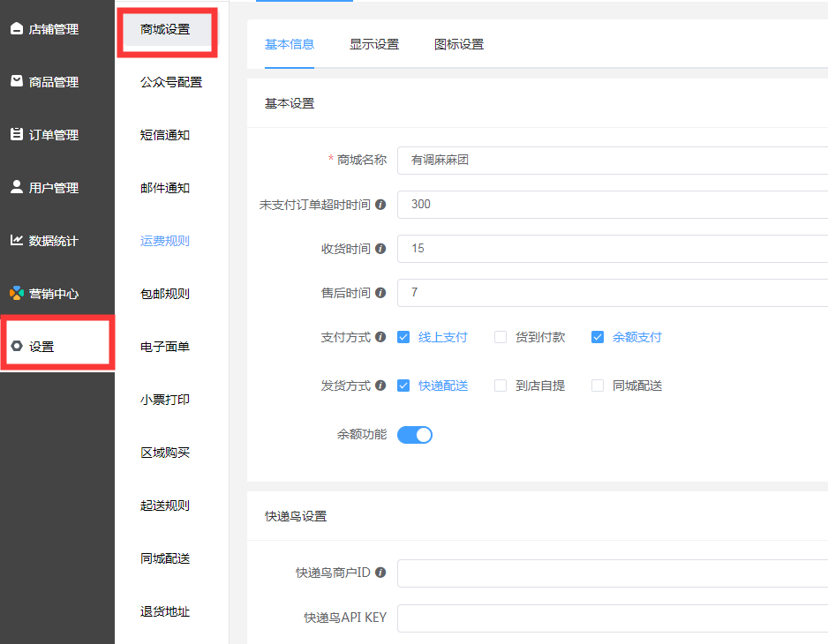Click the 快递鸟商户ID input field
Screen dimensions: 828x644
pyautogui.click(x=613, y=573)
